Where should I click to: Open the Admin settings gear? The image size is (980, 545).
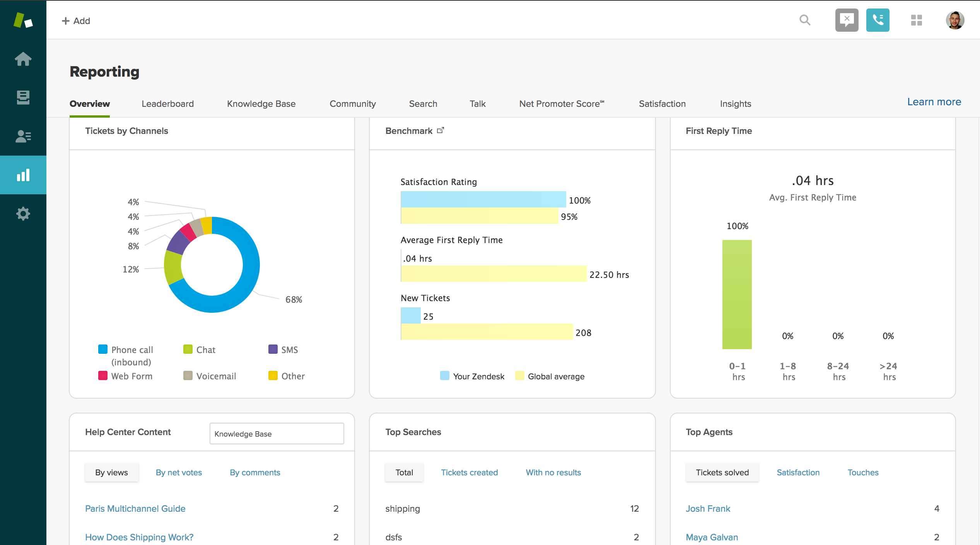tap(23, 214)
